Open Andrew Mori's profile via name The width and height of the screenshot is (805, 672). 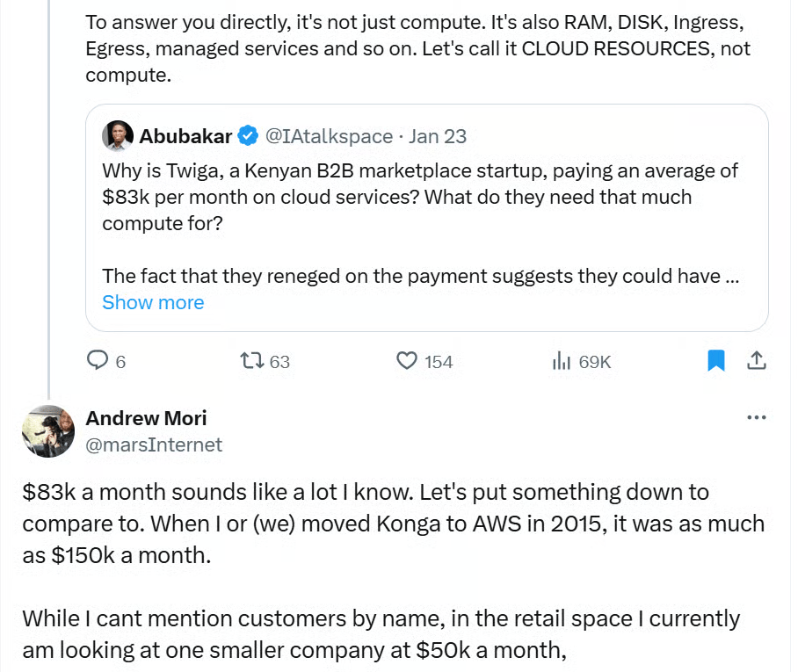(146, 417)
